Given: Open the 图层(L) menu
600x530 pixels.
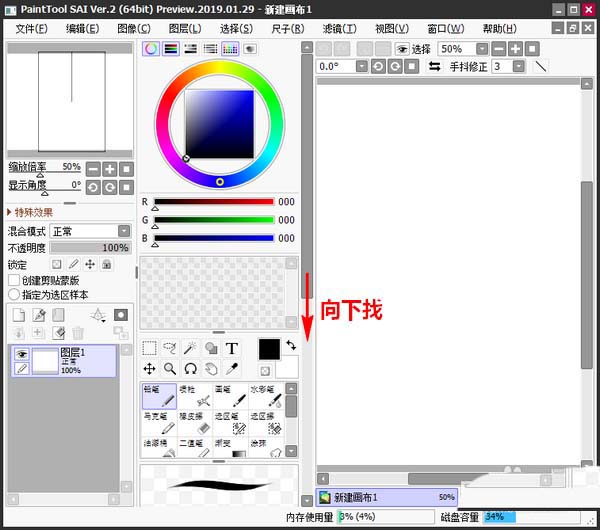Looking at the screenshot, I should coord(185,29).
